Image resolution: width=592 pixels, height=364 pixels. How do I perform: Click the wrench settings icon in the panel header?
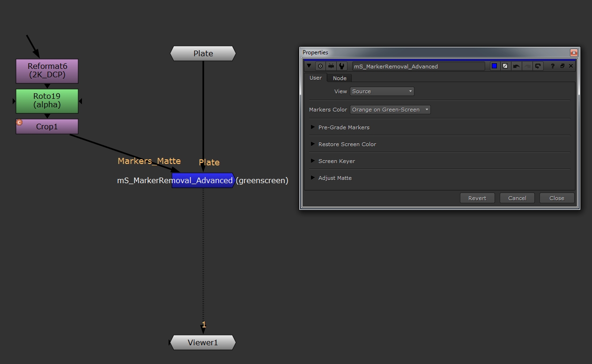pos(342,66)
